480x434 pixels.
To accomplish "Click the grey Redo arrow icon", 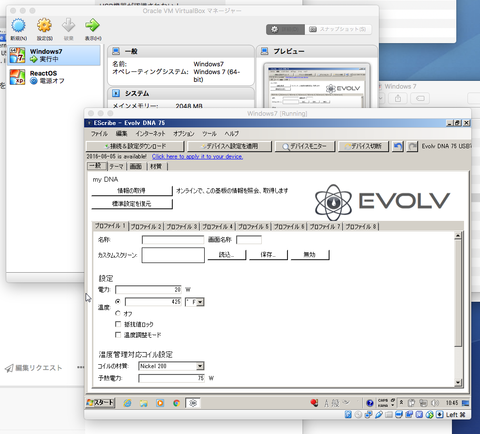I will [x=412, y=146].
